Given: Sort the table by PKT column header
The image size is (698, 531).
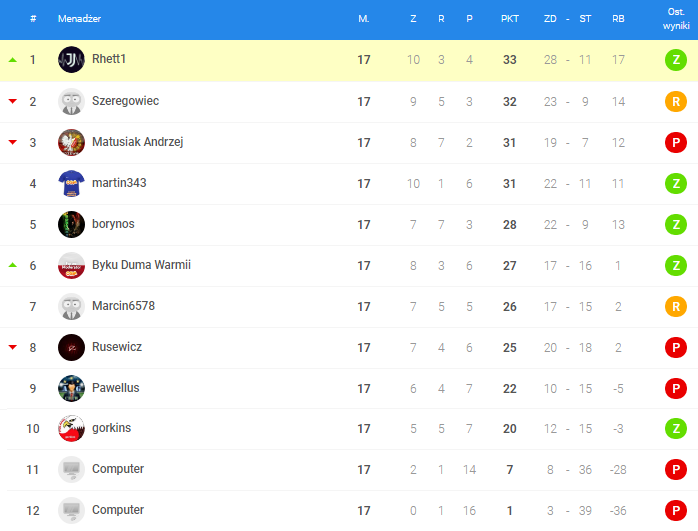Looking at the screenshot, I should coord(510,19).
